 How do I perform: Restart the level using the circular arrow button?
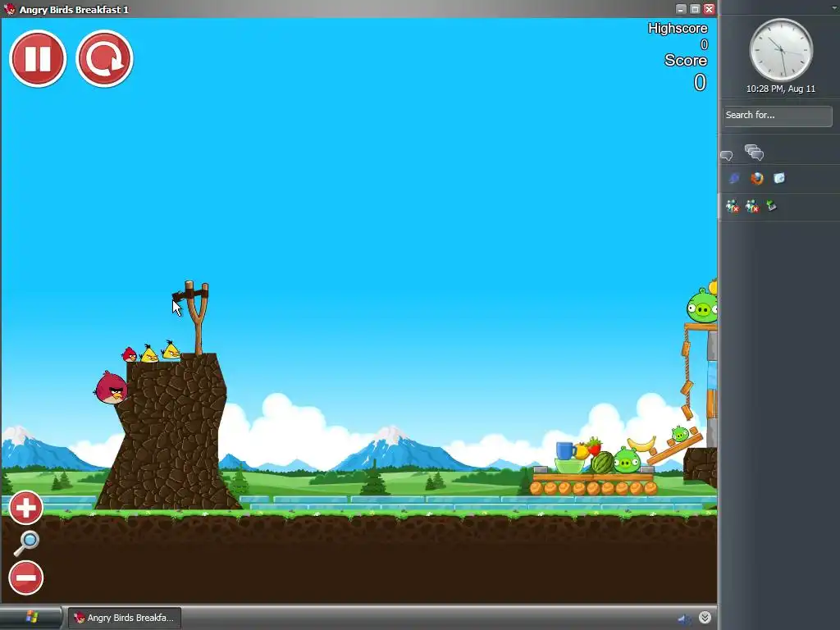pyautogui.click(x=104, y=58)
